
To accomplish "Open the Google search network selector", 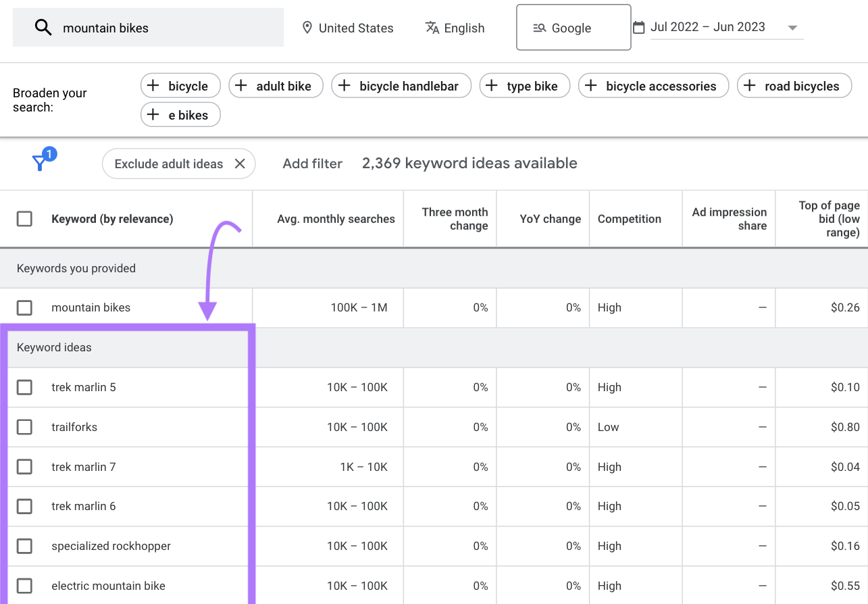I will pos(573,28).
